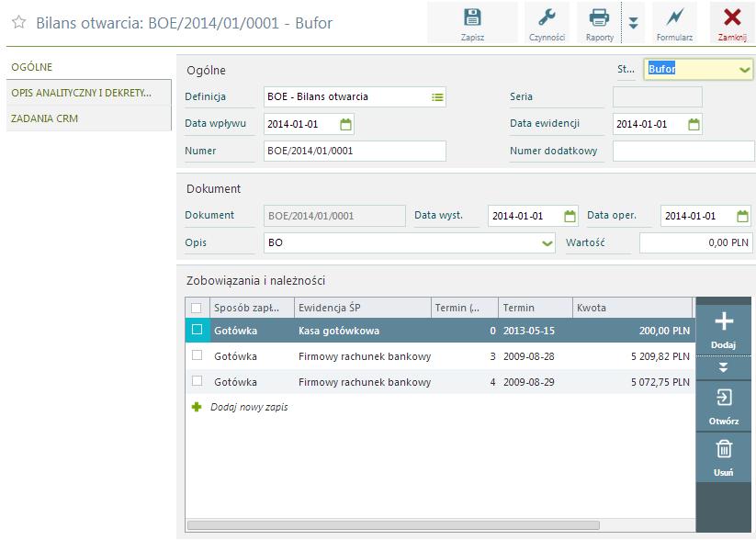This screenshot has height=540, width=756.
Task: Check the checkbox for the 5 209,82 PLN row
Action: [x=197, y=355]
